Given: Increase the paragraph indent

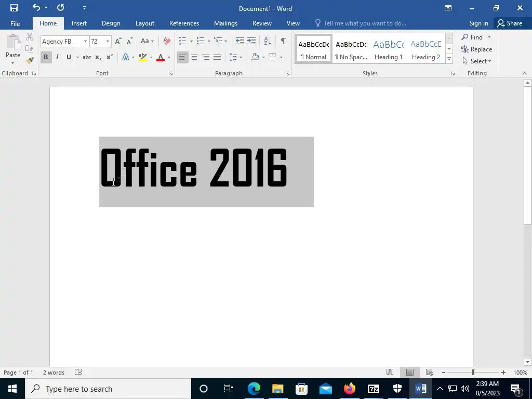Looking at the screenshot, I should click(x=251, y=41).
